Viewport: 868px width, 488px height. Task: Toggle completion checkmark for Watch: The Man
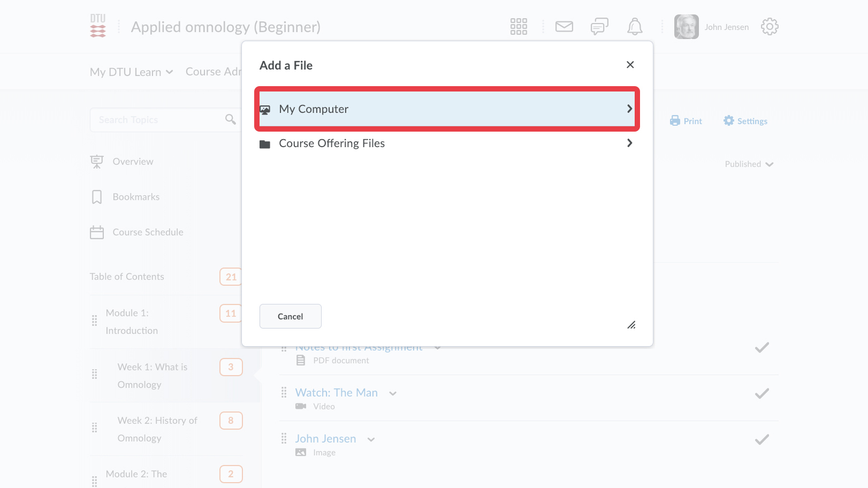762,393
